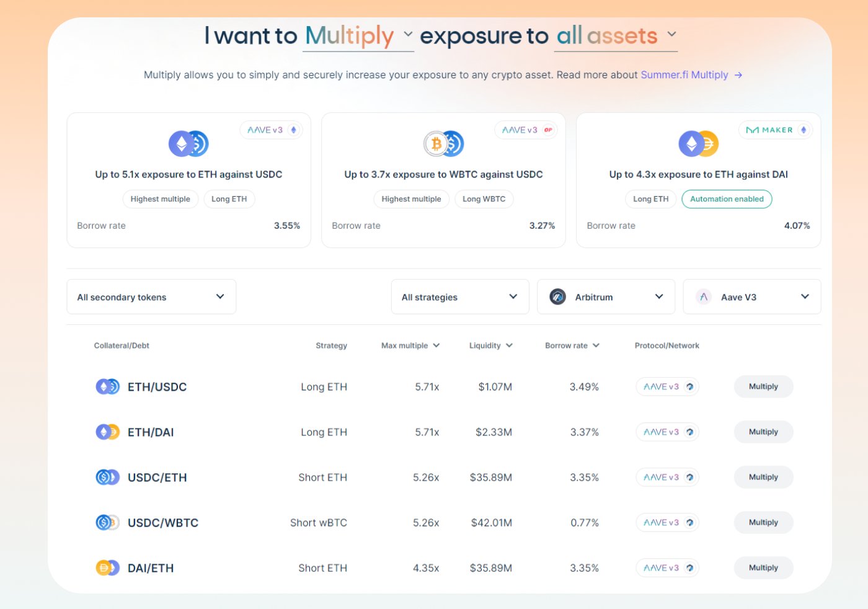
Task: Expand the All strategies filter
Action: click(460, 297)
